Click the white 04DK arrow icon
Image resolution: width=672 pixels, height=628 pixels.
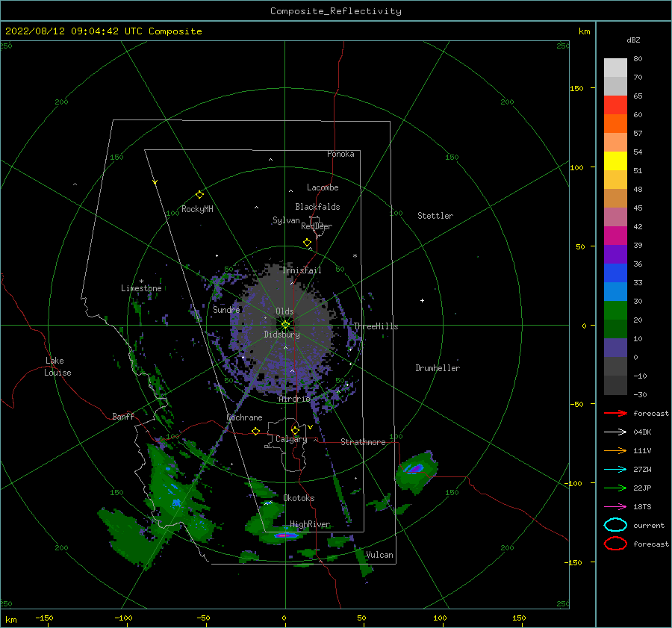pyautogui.click(x=615, y=432)
